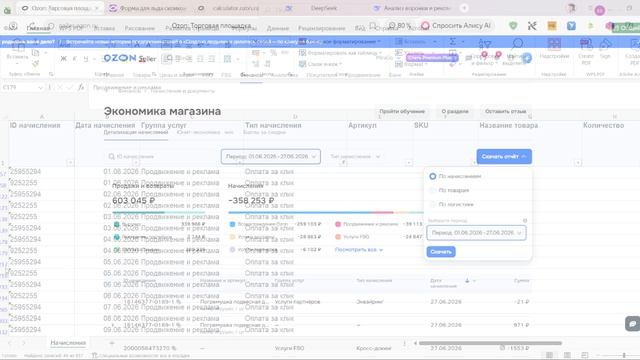Click the 603 045 ₽ sales total

[133, 201]
